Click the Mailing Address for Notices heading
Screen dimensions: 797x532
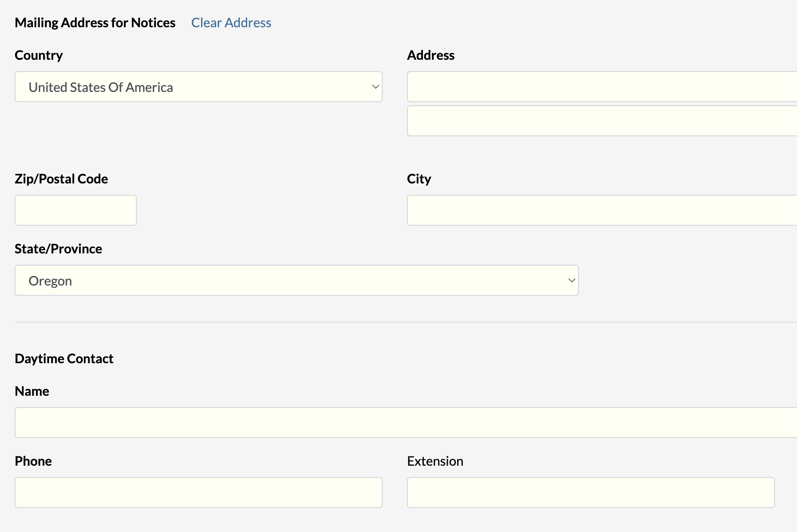pyautogui.click(x=95, y=23)
